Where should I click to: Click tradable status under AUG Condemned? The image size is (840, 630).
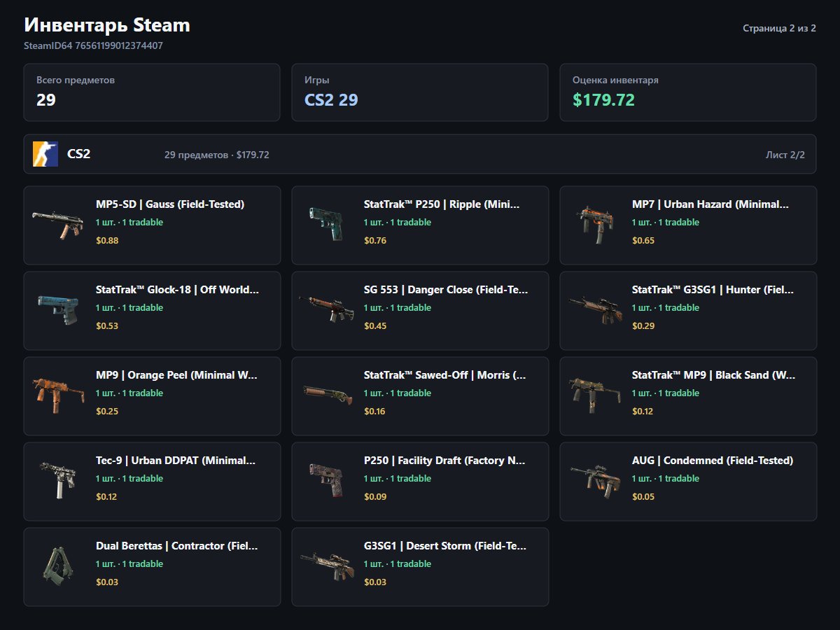pyautogui.click(x=666, y=479)
